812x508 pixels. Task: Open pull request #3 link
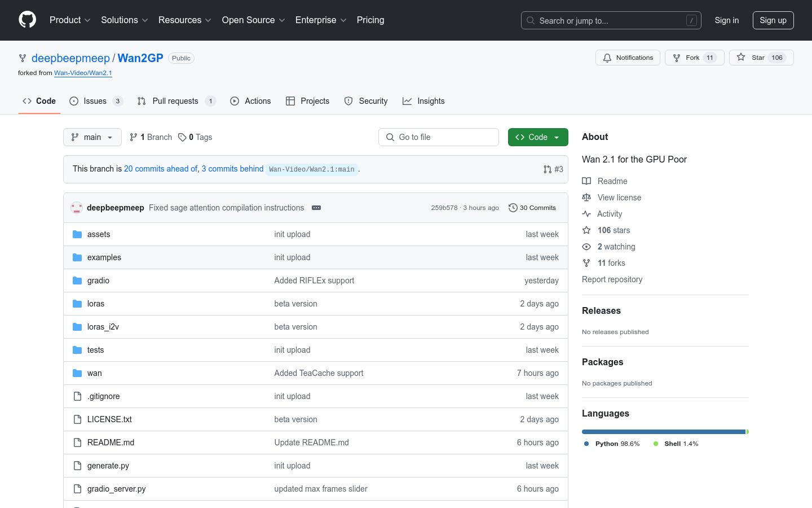point(553,169)
